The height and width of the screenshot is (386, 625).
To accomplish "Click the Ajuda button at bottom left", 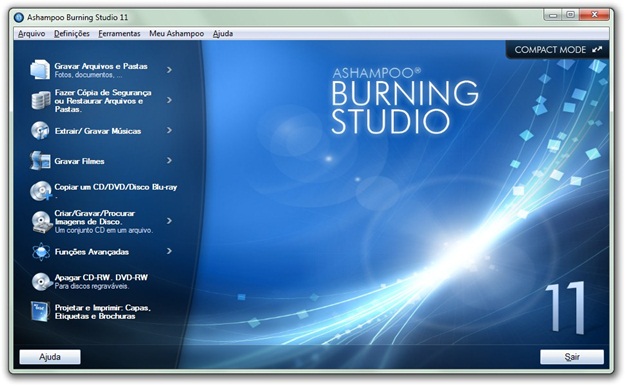I will pyautogui.click(x=50, y=357).
